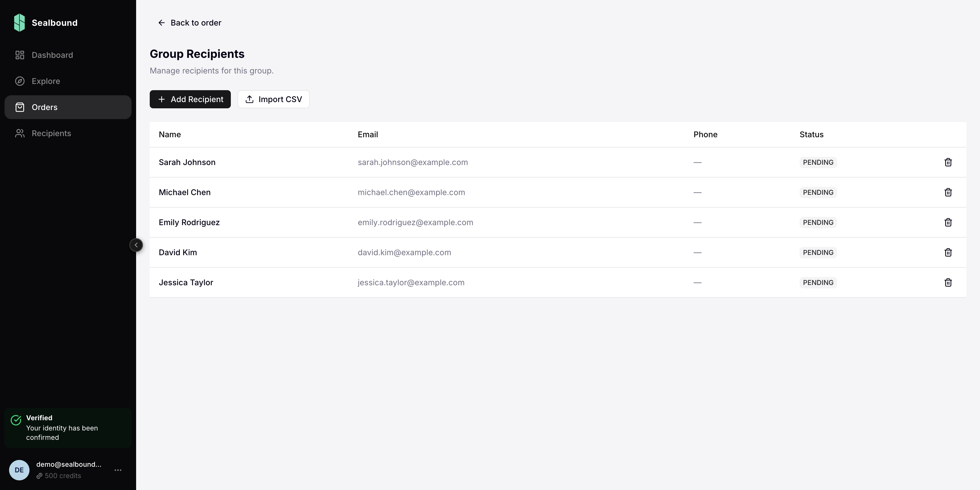Screen dimensions: 980x490
Task: Open Recipients sidebar page
Action: pos(51,134)
